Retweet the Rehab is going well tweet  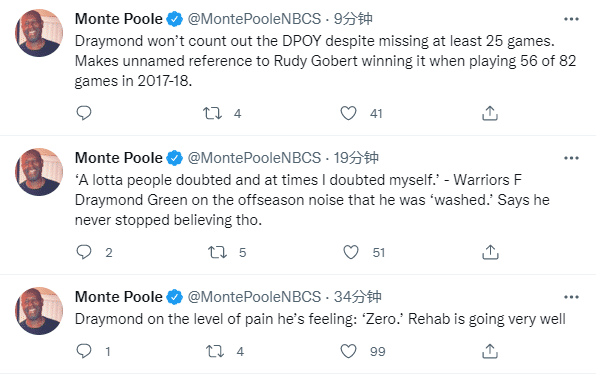tap(215, 351)
